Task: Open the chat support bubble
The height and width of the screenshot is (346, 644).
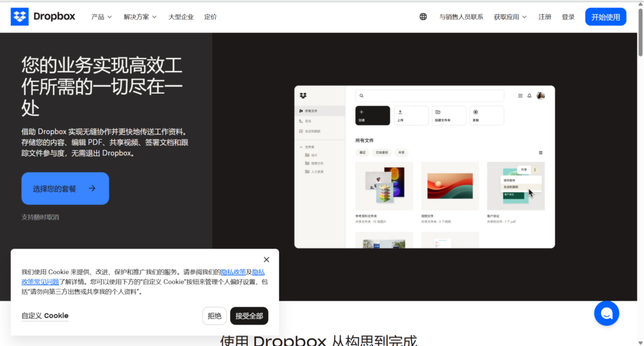Action: tap(606, 313)
